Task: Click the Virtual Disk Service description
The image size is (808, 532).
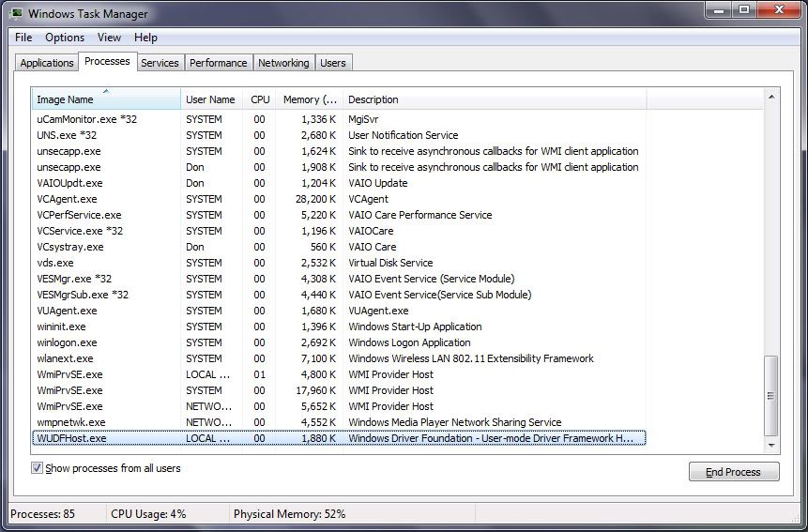Action: 390,263
